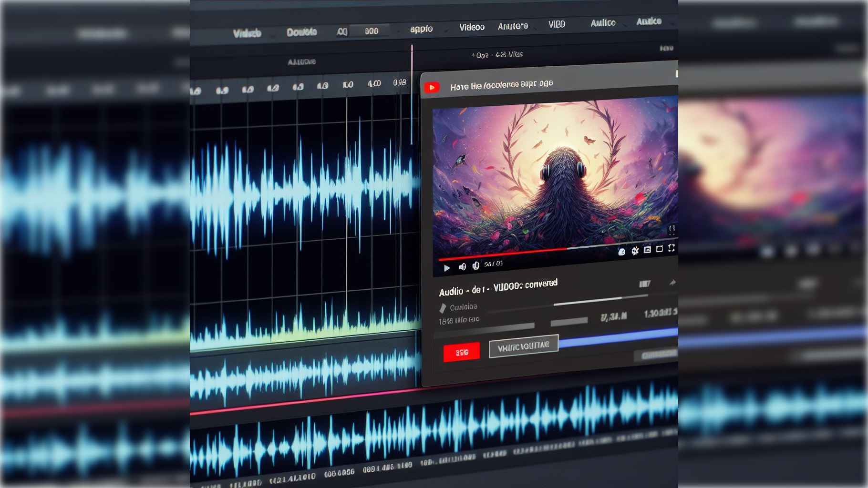The height and width of the screenshot is (488, 868).
Task: Seek on the red video progress bar
Action: click(x=503, y=254)
